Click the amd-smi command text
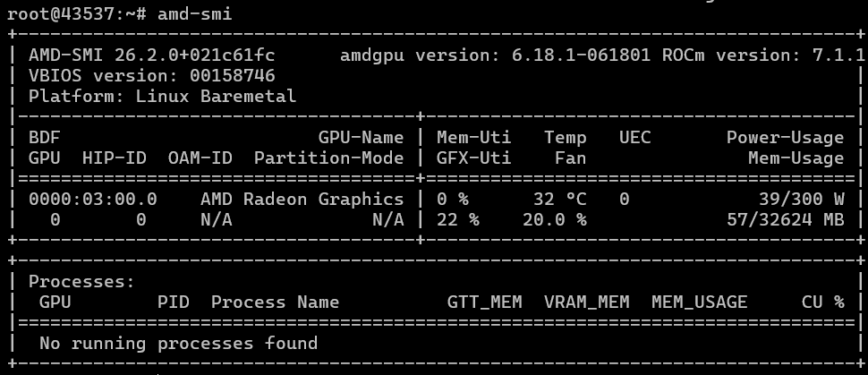 point(194,13)
